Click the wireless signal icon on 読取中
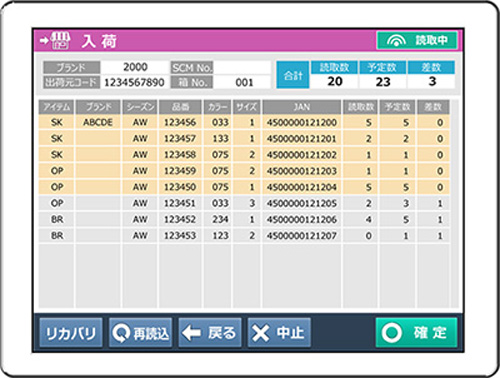 (396, 41)
